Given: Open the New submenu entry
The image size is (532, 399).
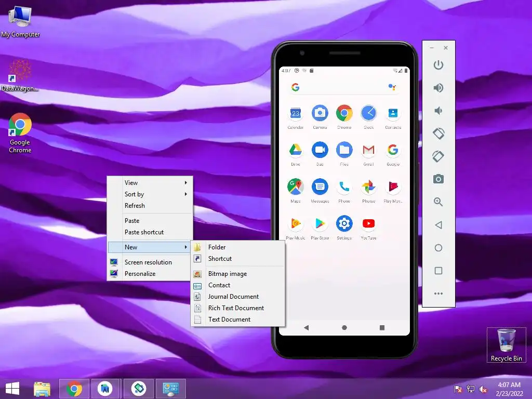Looking at the screenshot, I should (x=149, y=247).
